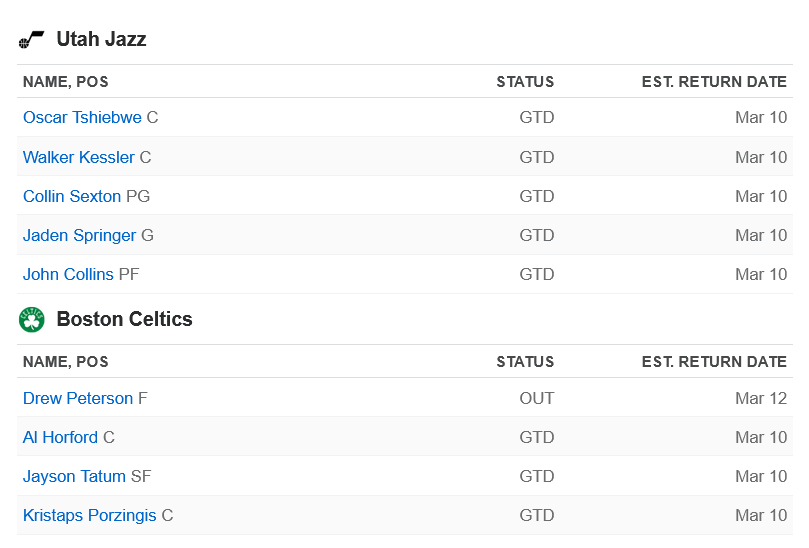The image size is (809, 548).
Task: Open Walker Kessler's player link
Action: click(x=78, y=157)
